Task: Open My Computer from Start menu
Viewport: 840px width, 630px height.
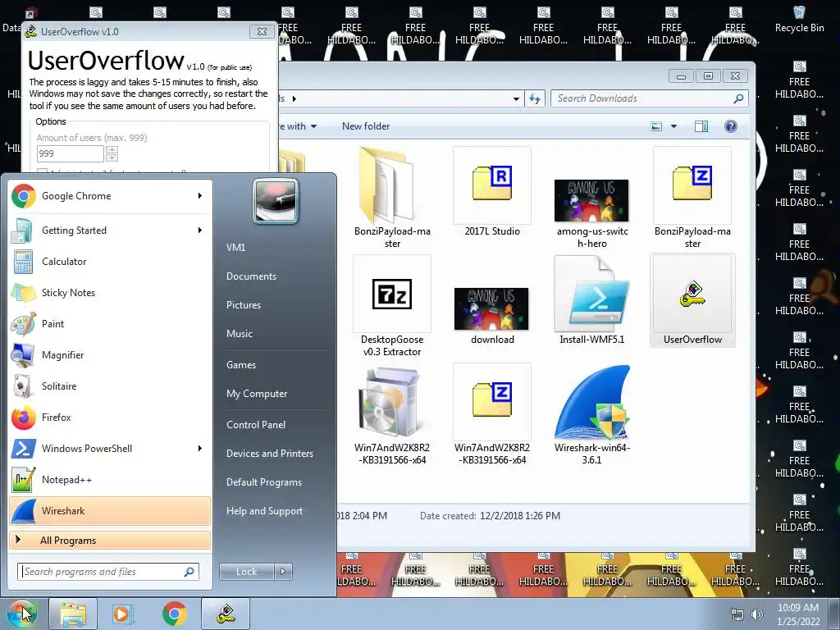Action: click(257, 394)
